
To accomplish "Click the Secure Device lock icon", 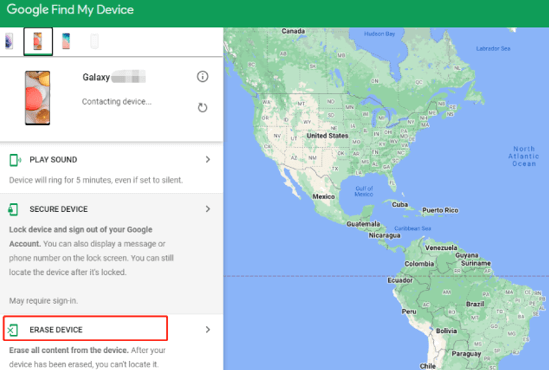I will pos(13,209).
